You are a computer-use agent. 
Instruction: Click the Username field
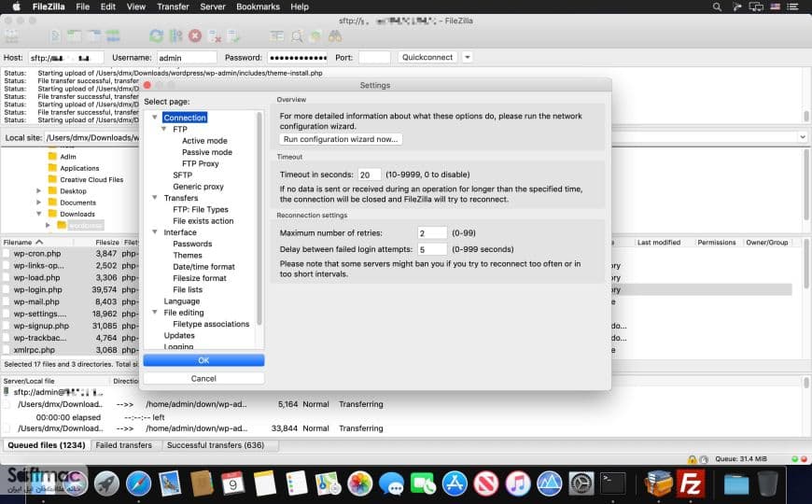pyautogui.click(x=187, y=58)
